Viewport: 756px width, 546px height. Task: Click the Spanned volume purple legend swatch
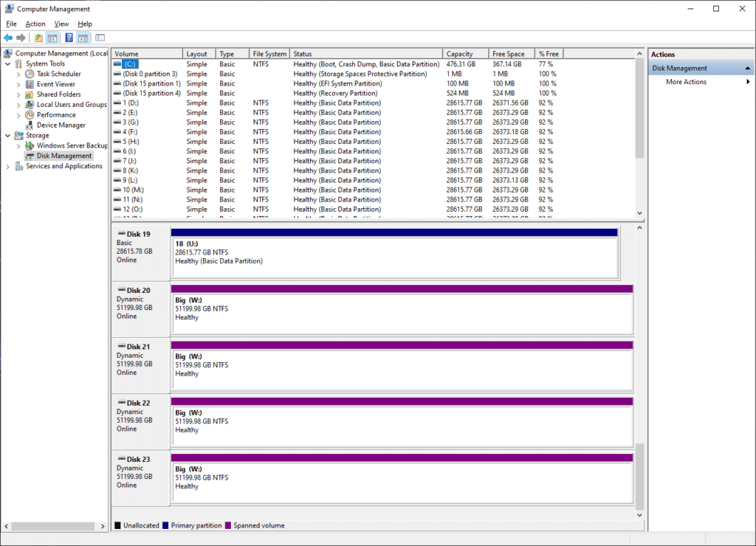[x=228, y=525]
